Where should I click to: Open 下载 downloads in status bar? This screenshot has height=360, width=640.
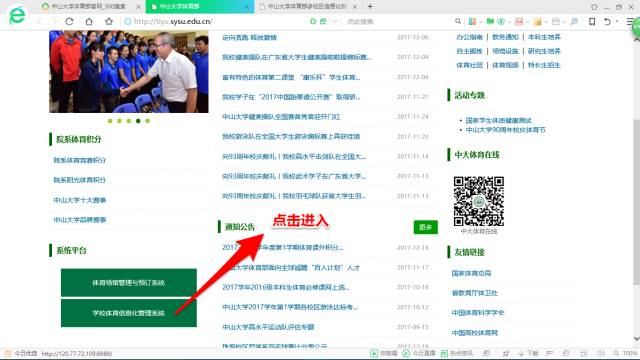tap(528, 353)
